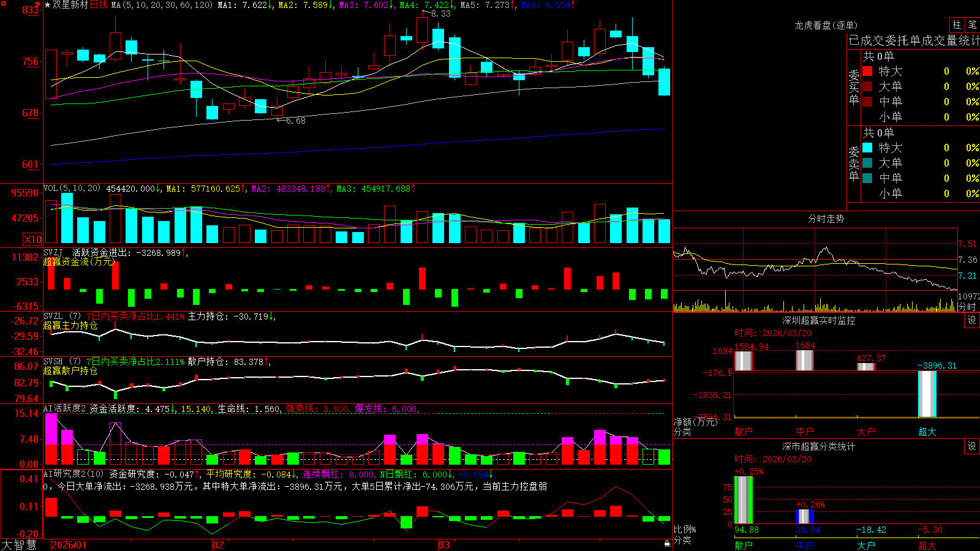980x551 pixels.
Task: Click the 散户 bar valued 1584.94
Action: click(744, 361)
